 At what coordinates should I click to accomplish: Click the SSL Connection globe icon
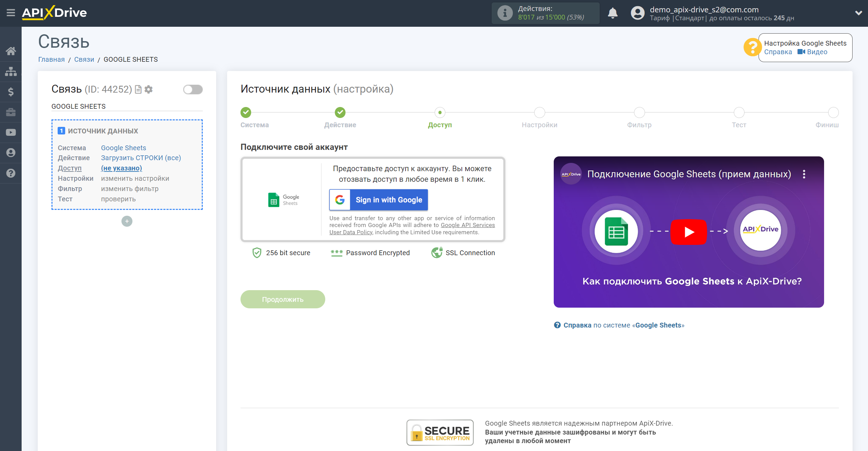437,253
